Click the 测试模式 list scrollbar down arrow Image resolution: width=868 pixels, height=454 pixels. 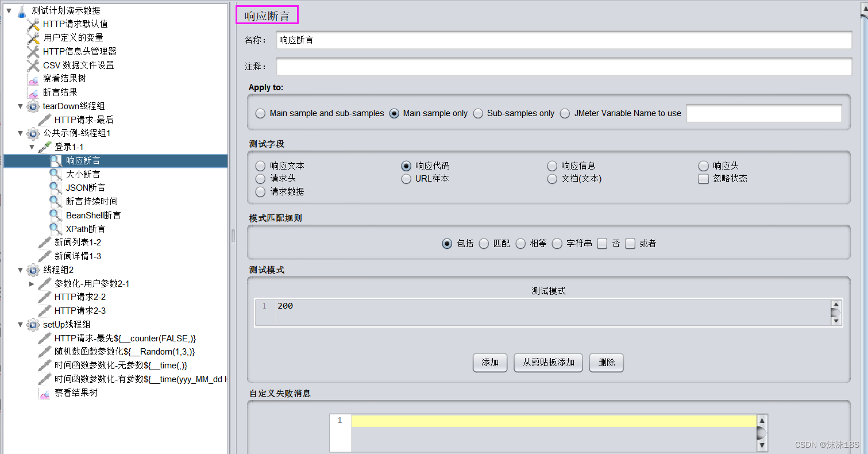click(836, 322)
